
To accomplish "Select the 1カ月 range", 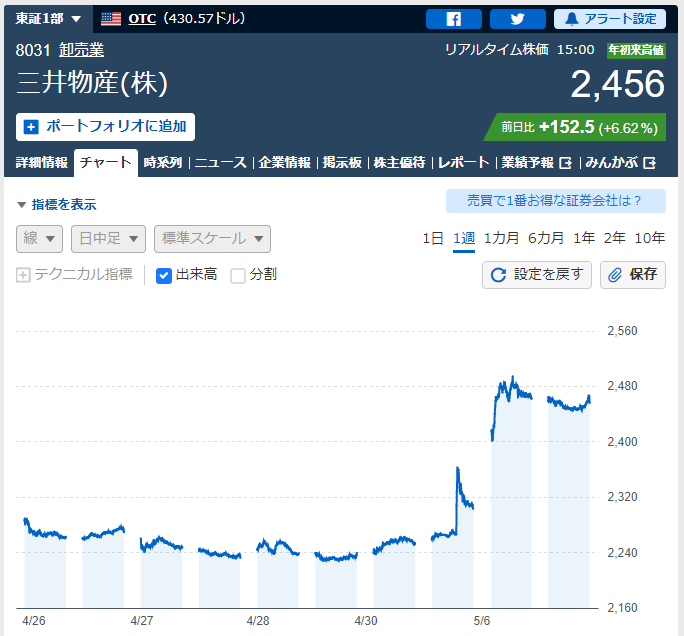I will tap(501, 238).
